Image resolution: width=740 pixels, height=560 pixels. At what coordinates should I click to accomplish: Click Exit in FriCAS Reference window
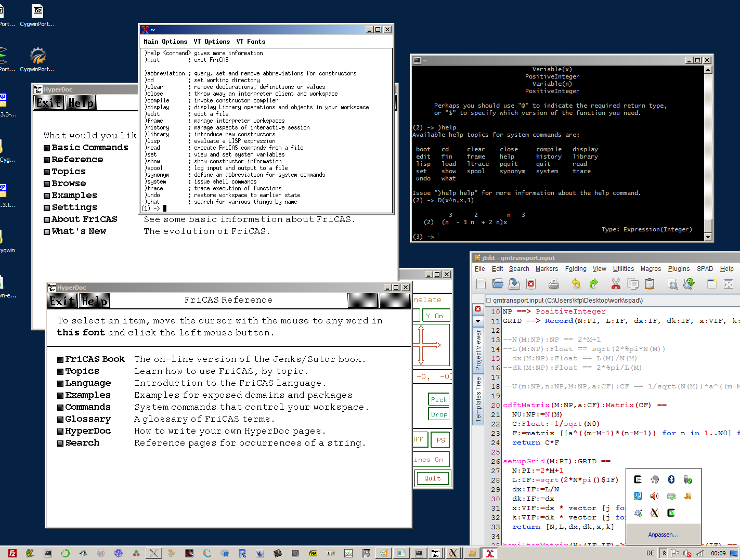point(62,301)
